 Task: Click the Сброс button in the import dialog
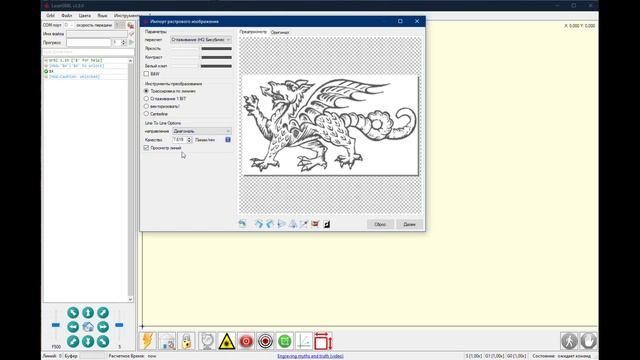pos(380,224)
